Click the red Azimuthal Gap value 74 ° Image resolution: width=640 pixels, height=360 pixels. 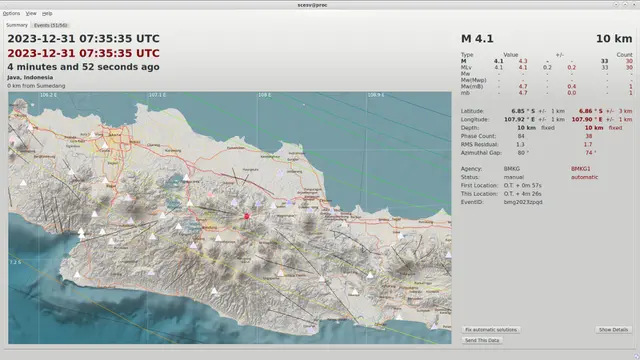pyautogui.click(x=591, y=153)
